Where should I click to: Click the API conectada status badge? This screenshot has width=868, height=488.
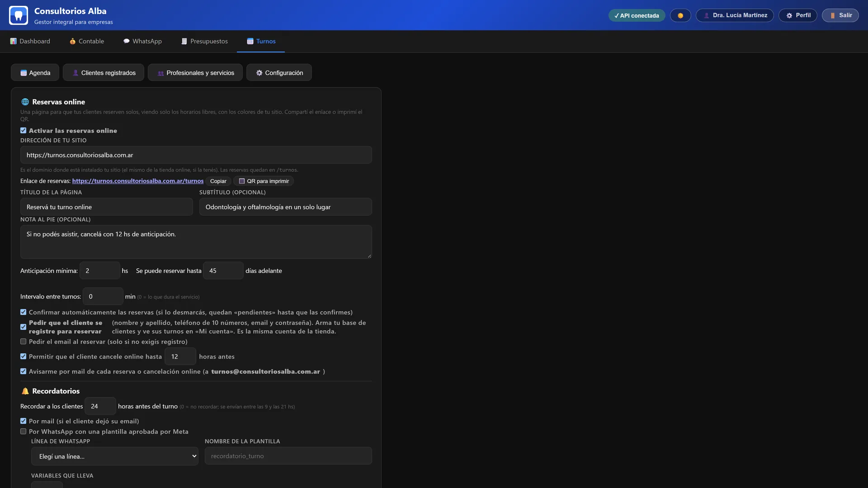click(x=637, y=15)
